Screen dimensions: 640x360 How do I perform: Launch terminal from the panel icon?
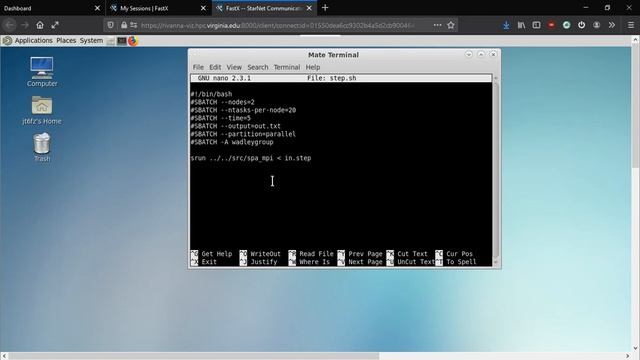click(122, 41)
